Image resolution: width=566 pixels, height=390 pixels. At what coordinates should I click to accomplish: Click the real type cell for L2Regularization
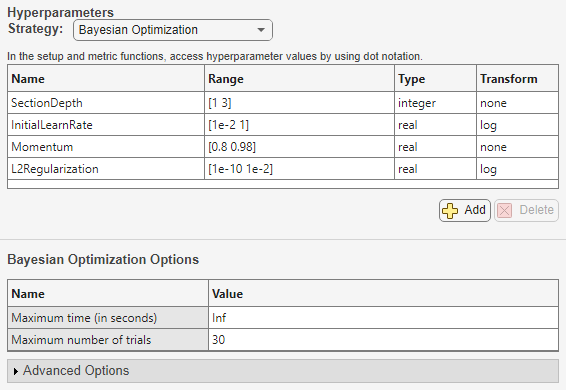[435, 169]
